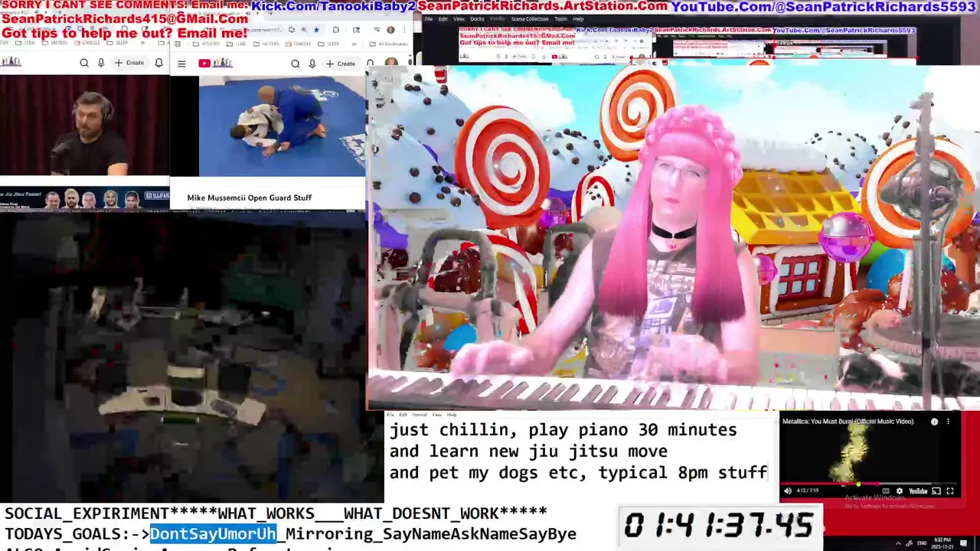Open the YouTube hamburger guide menu
The height and width of the screenshot is (551, 980).
(x=181, y=64)
